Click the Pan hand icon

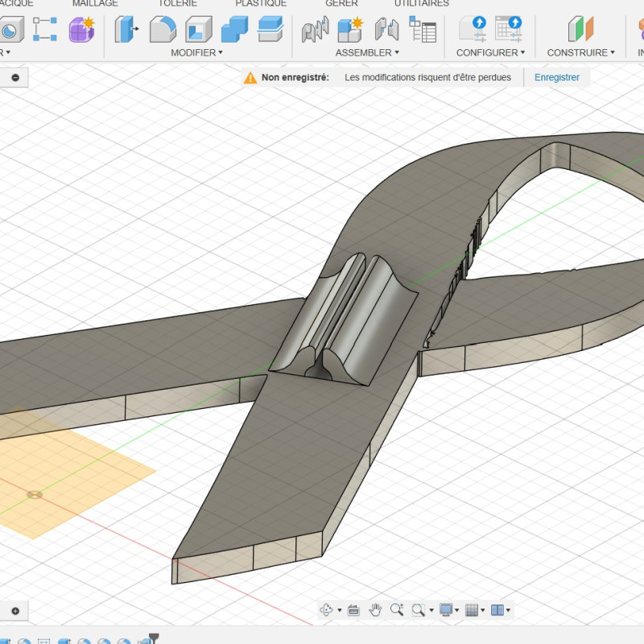[x=375, y=610]
